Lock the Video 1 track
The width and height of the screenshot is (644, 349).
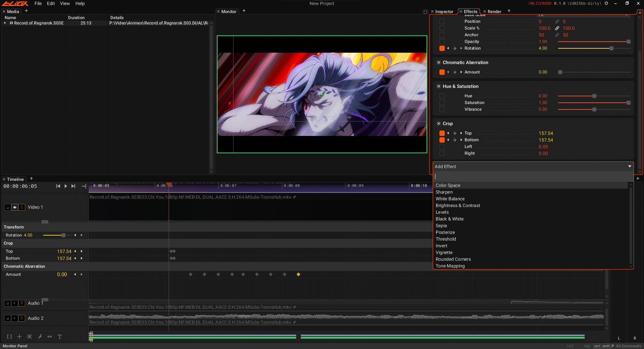8,207
